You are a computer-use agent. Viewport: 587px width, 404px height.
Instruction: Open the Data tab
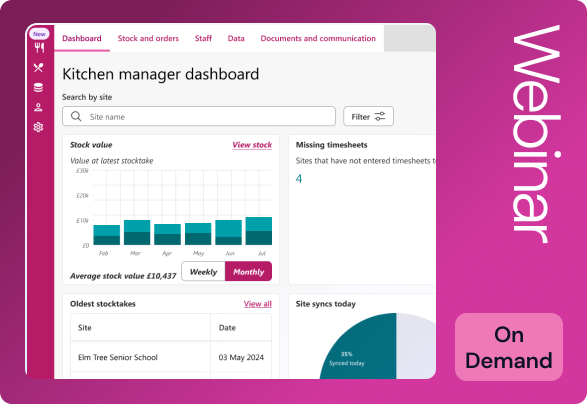(236, 38)
